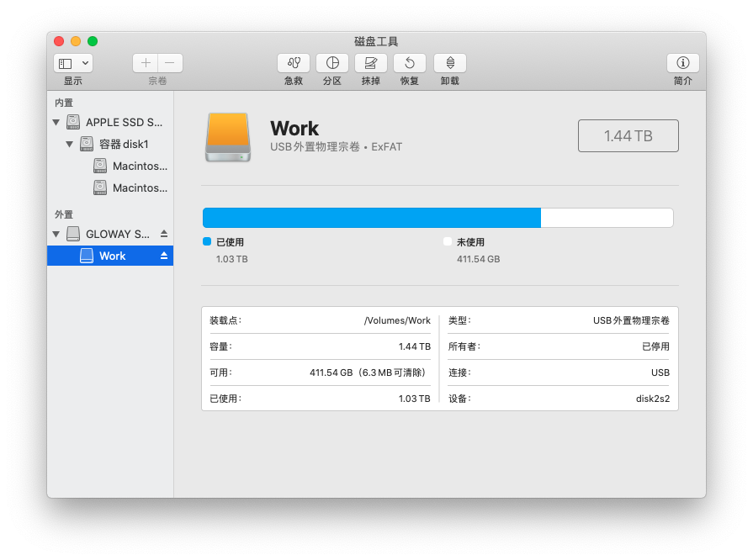Click the add volume plus button

coord(146,63)
